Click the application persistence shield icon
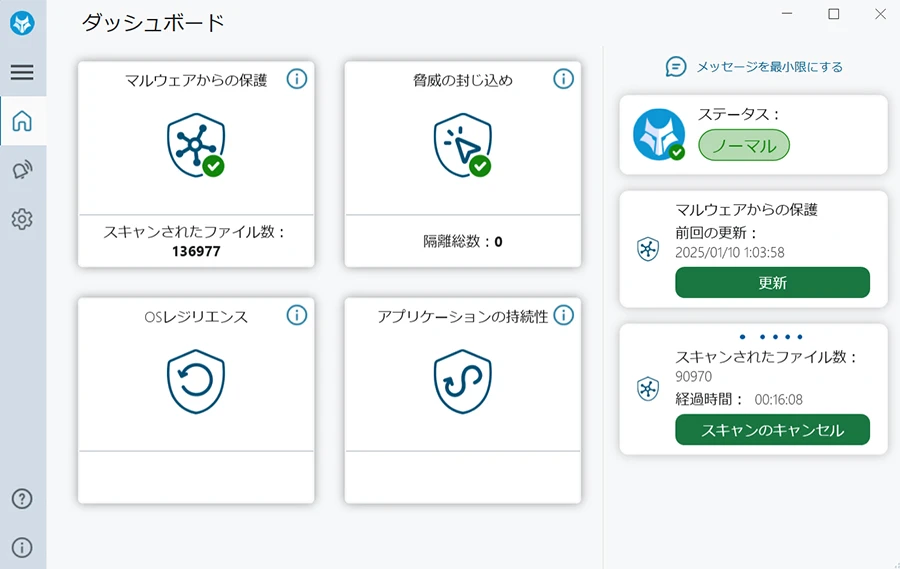 [463, 381]
